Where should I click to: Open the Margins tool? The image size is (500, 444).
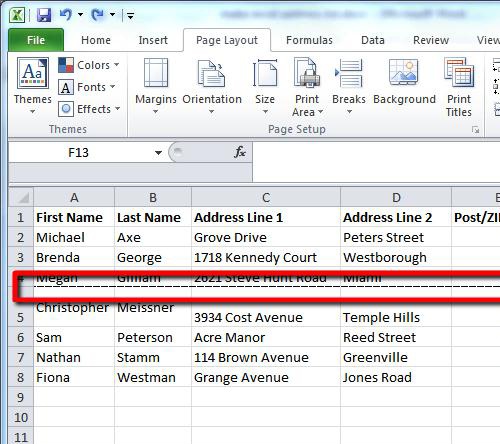point(156,86)
